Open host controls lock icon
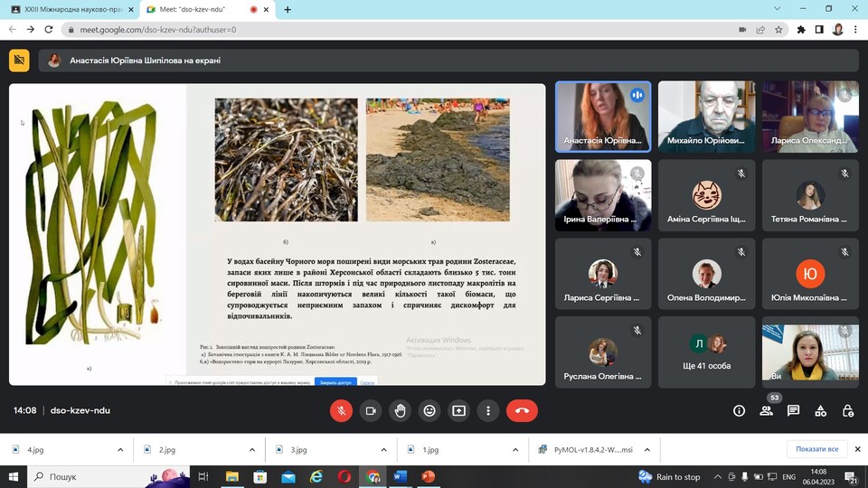868x488 pixels. (x=847, y=410)
